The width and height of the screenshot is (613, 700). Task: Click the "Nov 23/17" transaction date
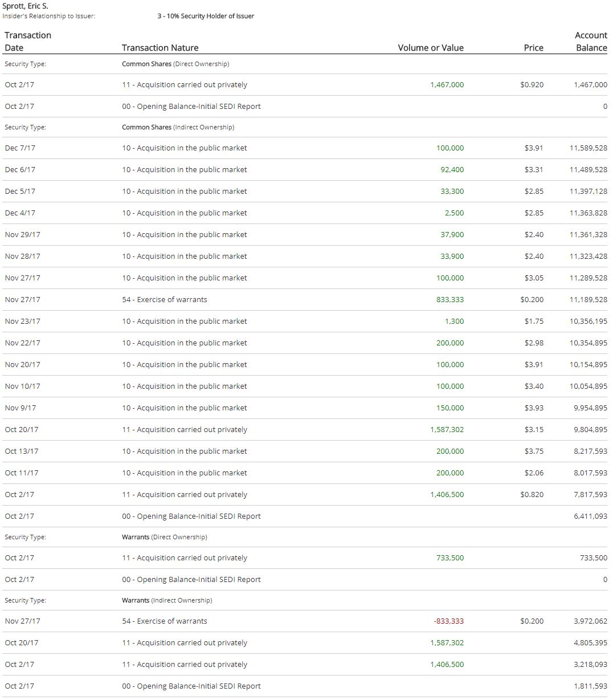pos(22,321)
